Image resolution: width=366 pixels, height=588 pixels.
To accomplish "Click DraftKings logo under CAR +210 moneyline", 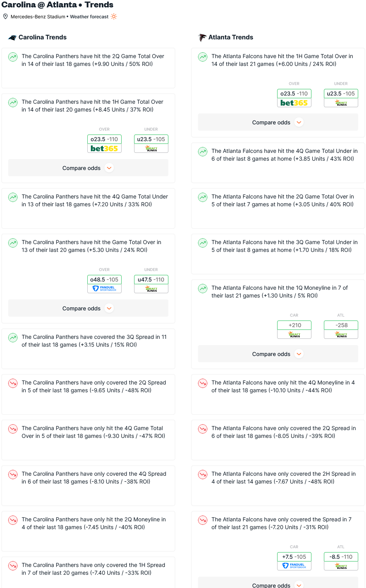I will [294, 335].
